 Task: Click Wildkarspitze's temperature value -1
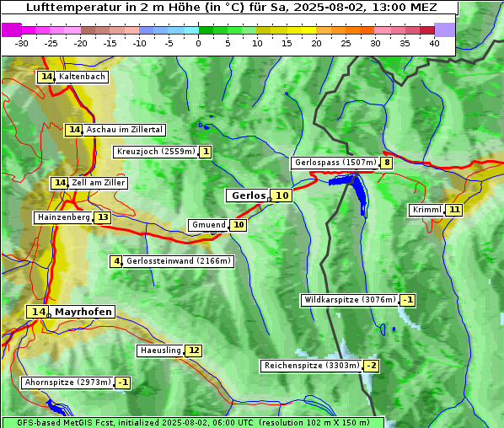pyautogui.click(x=408, y=300)
